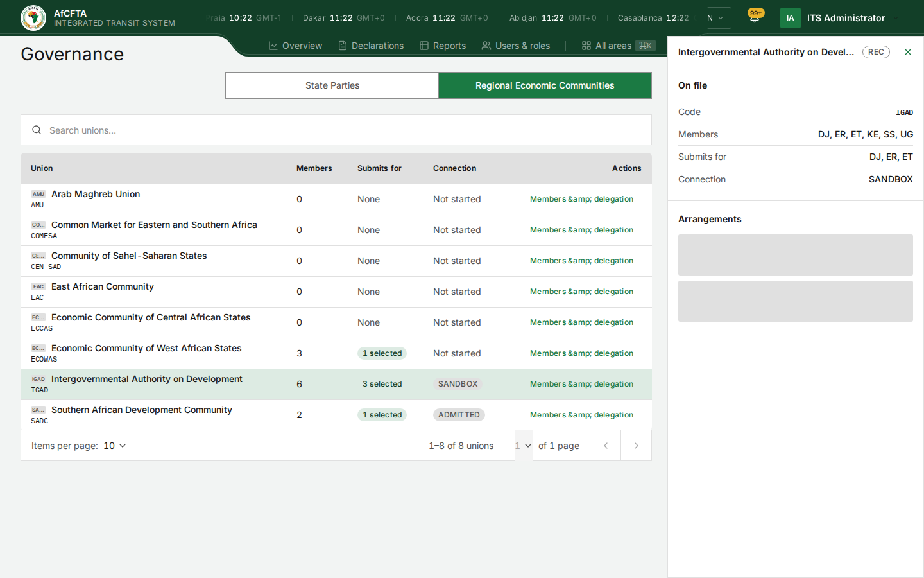The image size is (924, 578).
Task: Click the ⌘K shortcut badge
Action: point(646,46)
